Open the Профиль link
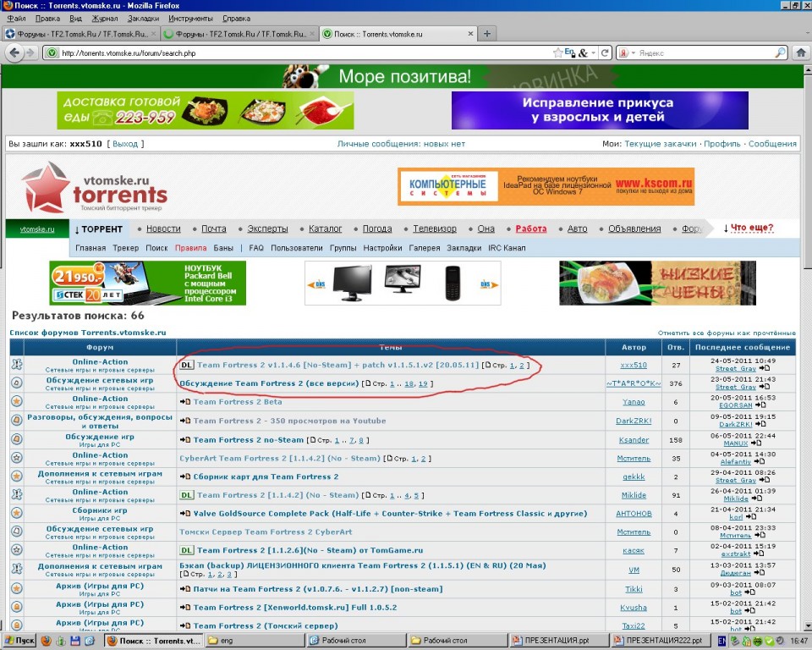This screenshot has height=650, width=812. (721, 144)
